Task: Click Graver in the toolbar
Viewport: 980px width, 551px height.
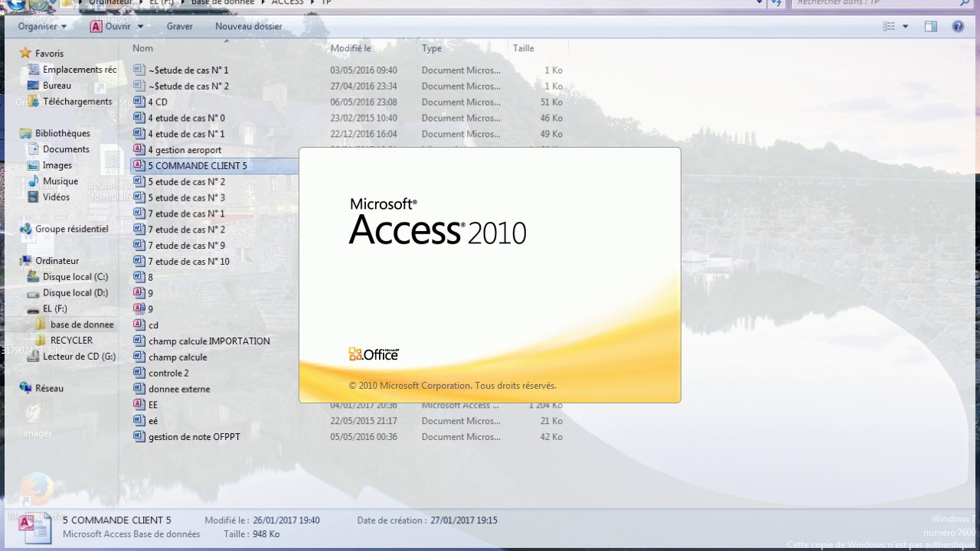Action: (x=180, y=26)
